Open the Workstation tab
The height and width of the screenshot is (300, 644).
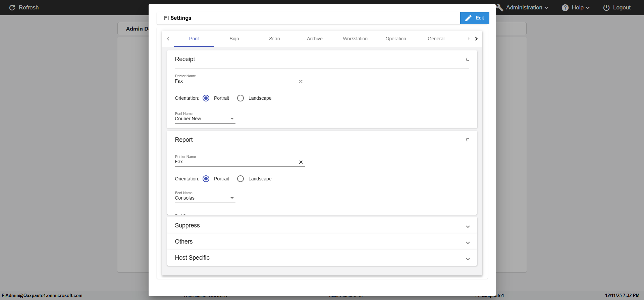pyautogui.click(x=355, y=39)
